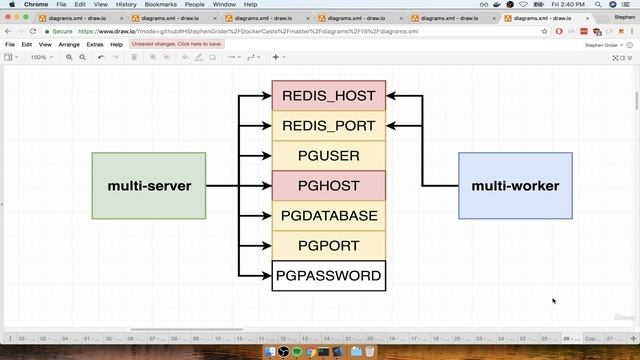
Task: Click the delete trash icon in toolbar
Action: [134, 58]
